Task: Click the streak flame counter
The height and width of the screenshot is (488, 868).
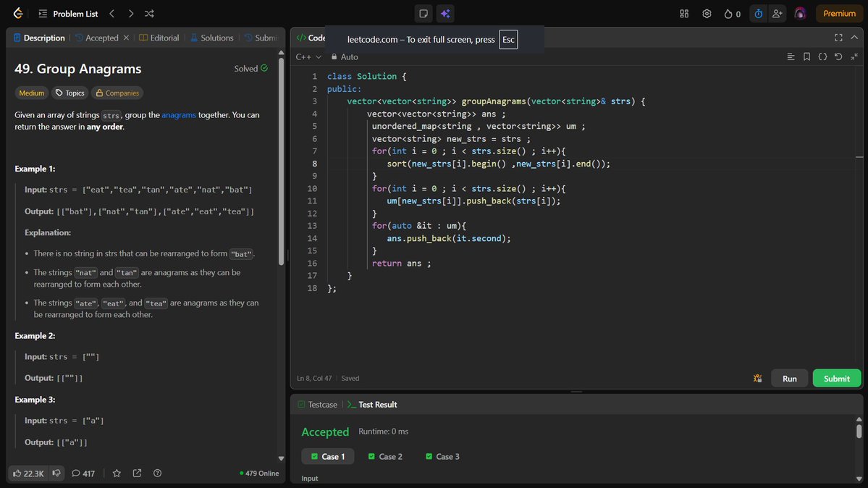Action: pos(733,13)
